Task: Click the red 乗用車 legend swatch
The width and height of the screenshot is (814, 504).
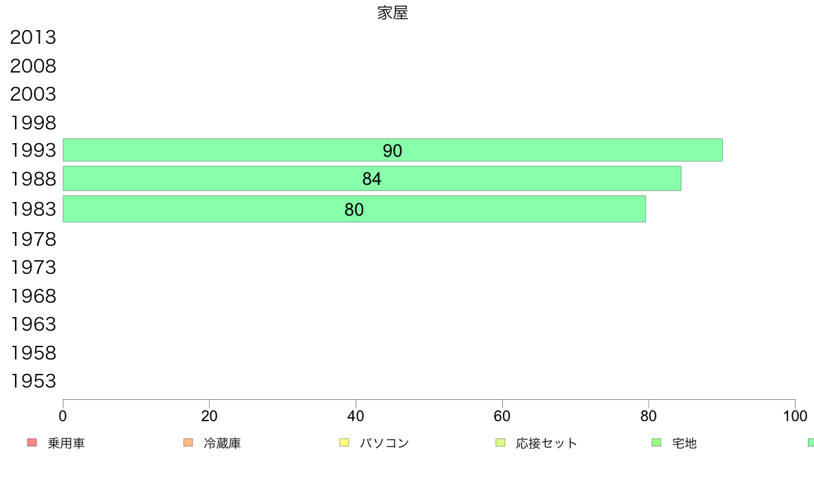Action: click(x=32, y=443)
